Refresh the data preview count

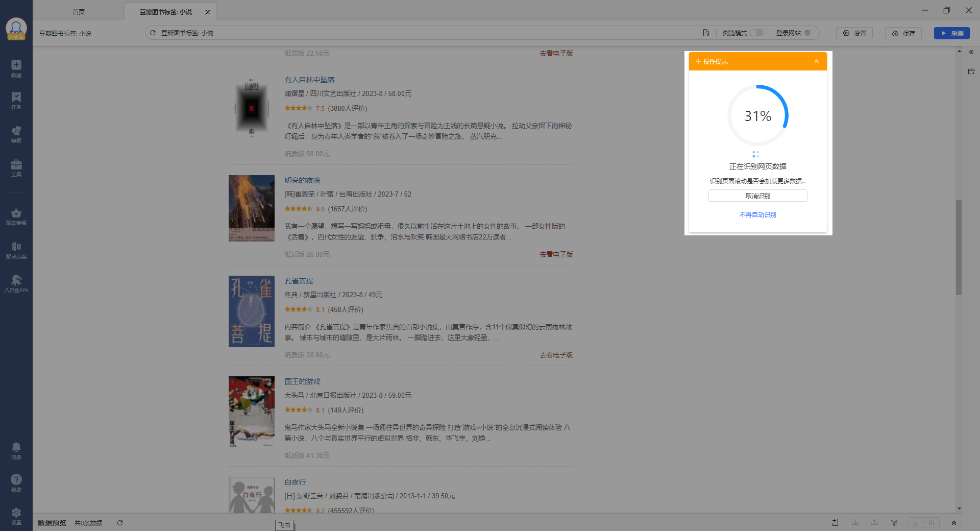click(120, 523)
